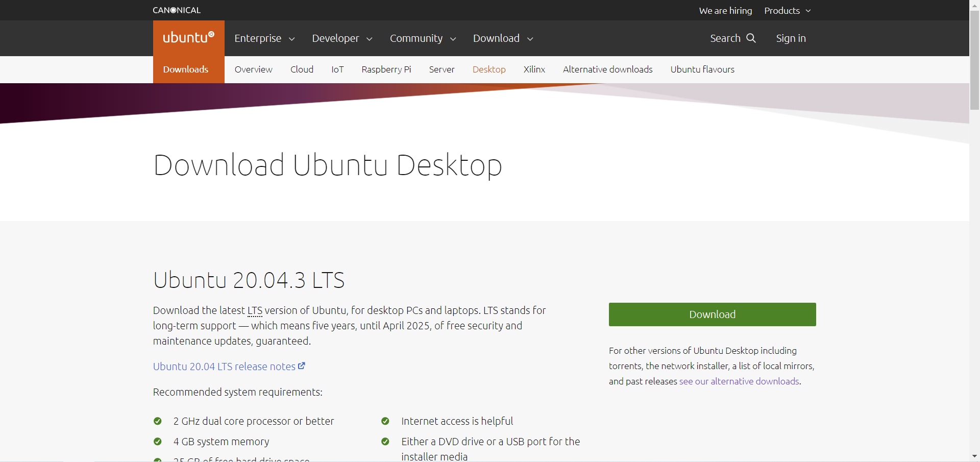Expand the Products dropdown chevron
The width and height of the screenshot is (980, 462).
coord(808,11)
